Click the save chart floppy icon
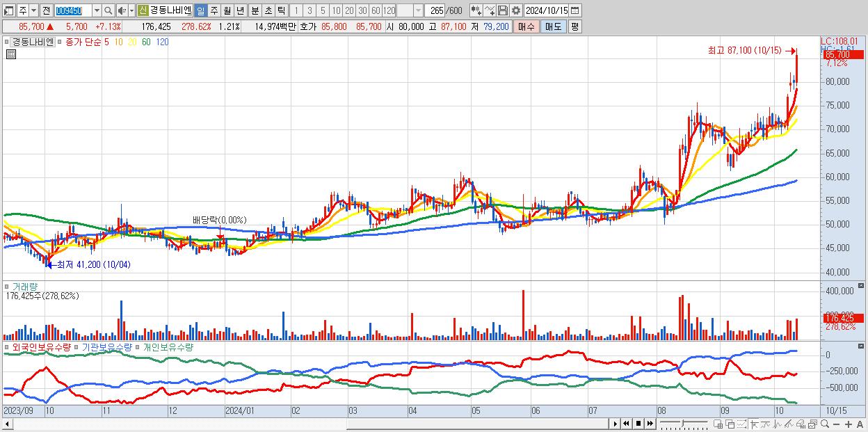This screenshot has height=432, width=868. pos(503,10)
